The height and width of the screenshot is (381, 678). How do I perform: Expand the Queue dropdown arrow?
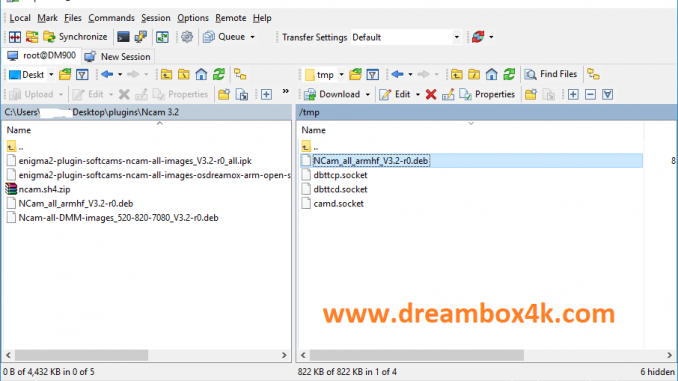(253, 37)
